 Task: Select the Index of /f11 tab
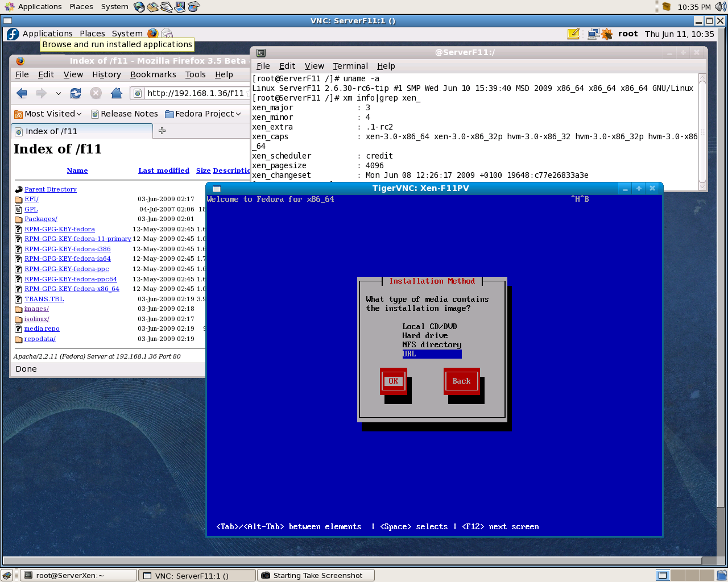(82, 131)
